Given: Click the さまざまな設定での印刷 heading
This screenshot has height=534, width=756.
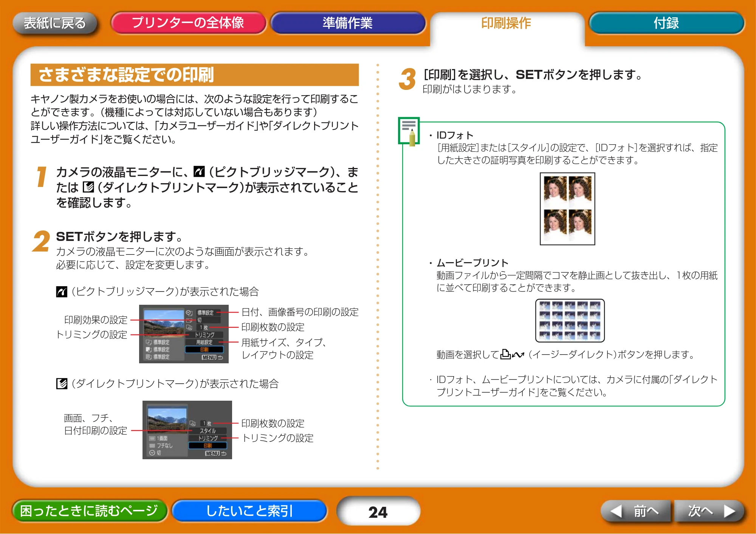Looking at the screenshot, I should [126, 75].
